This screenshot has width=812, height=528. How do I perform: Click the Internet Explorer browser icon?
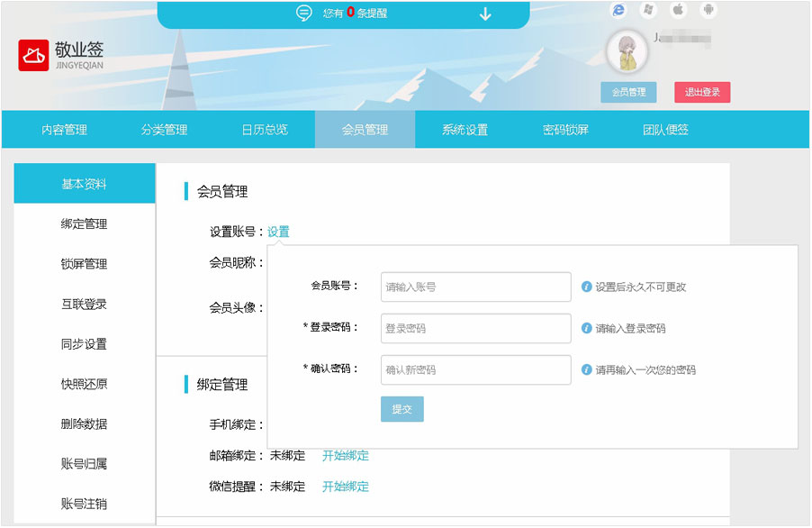point(618,10)
